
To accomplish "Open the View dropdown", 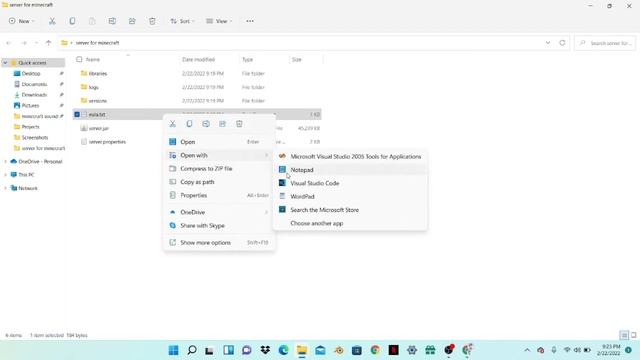I will [219, 21].
